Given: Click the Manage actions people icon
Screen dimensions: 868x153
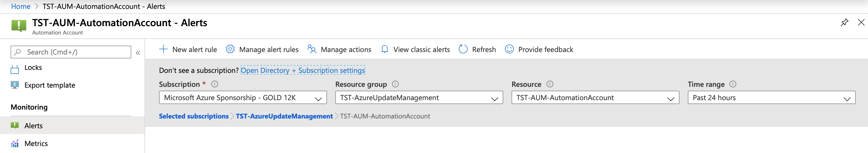Looking at the screenshot, I should (x=312, y=49).
